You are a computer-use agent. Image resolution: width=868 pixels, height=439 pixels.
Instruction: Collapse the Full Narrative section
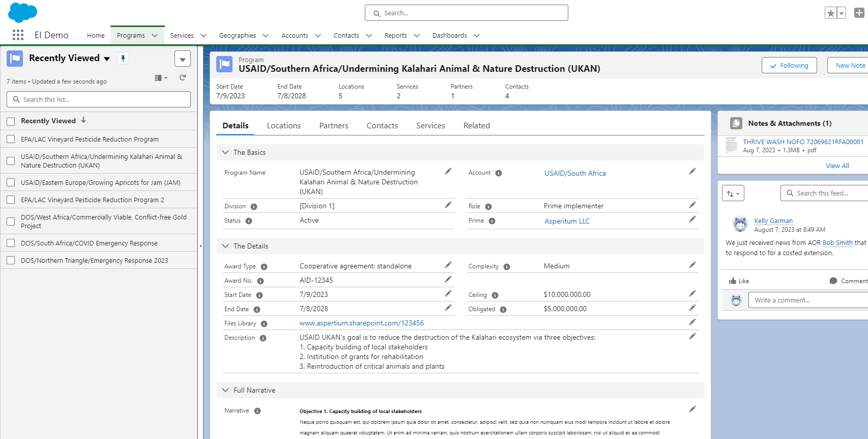(225, 390)
